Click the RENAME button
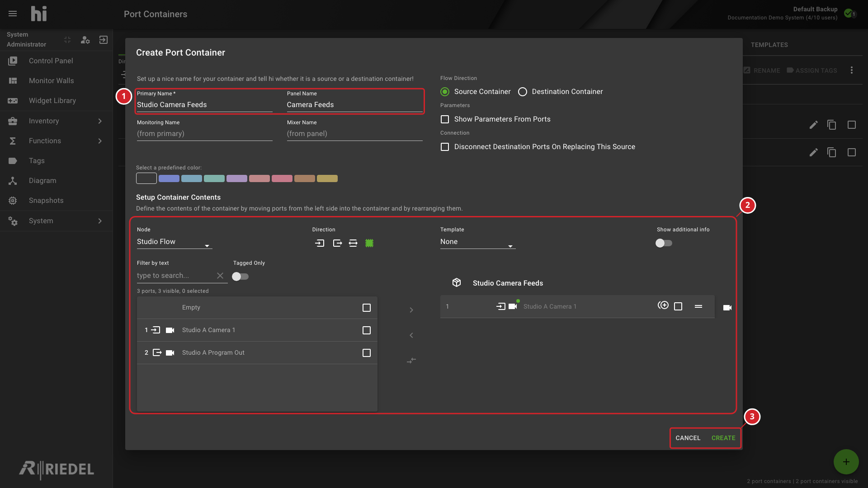Viewport: 868px width, 488px height. click(x=762, y=70)
